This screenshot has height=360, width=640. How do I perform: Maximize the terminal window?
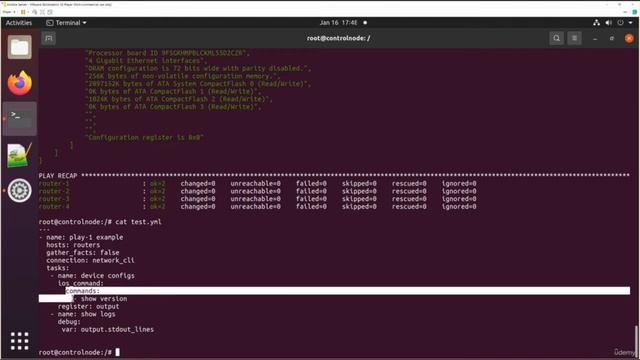tap(612, 38)
